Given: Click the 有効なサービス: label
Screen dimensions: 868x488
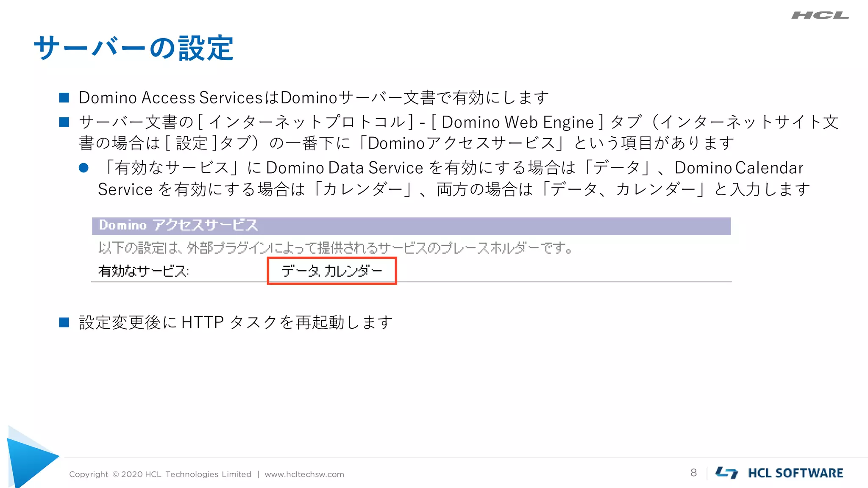Looking at the screenshot, I should 143,271.
